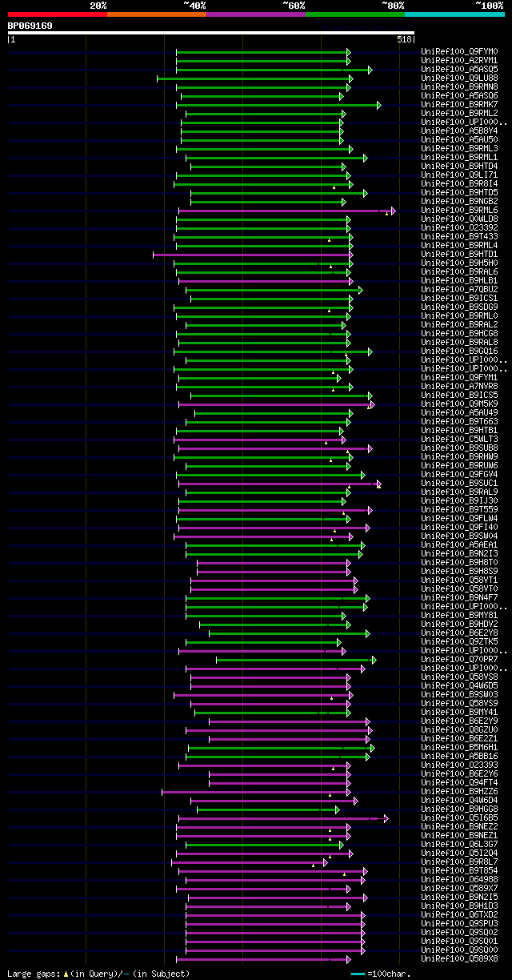
Task: Select the label UniRef100_Q70PR7
Action: (459, 659)
